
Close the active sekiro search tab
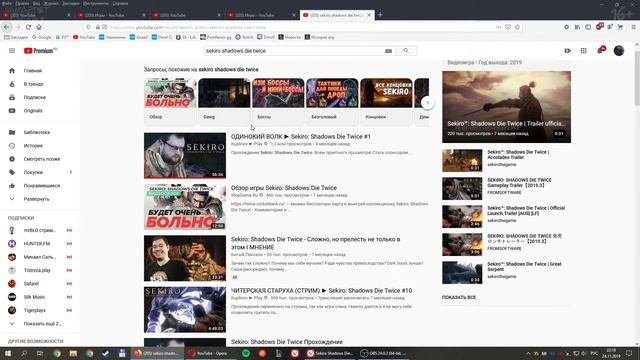coord(369,15)
